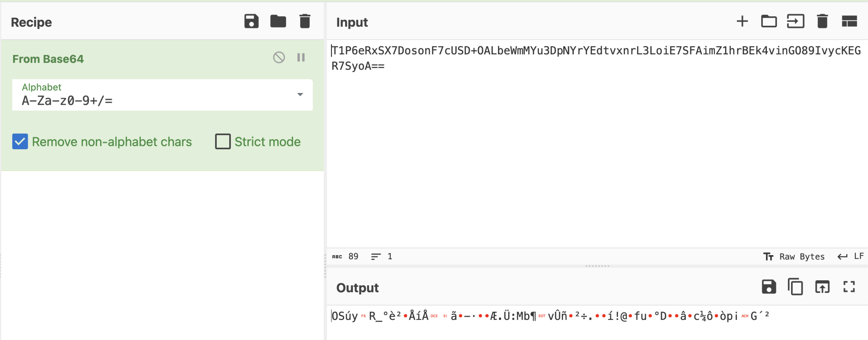Open file as input
868x340 pixels.
coord(795,21)
